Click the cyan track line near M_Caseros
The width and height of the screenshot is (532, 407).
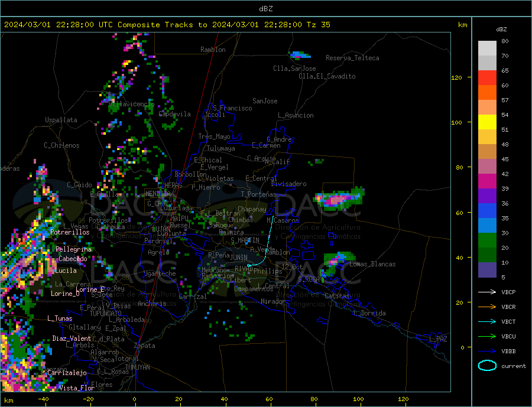coord(269,242)
